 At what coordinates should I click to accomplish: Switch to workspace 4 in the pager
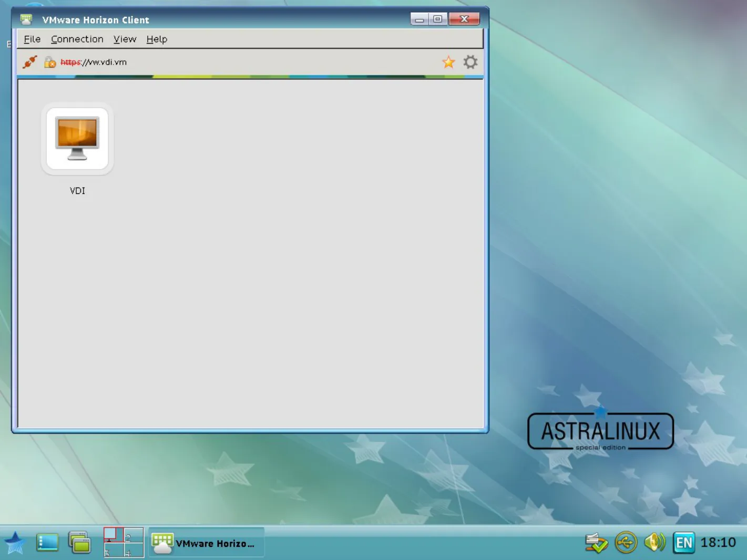click(134, 550)
